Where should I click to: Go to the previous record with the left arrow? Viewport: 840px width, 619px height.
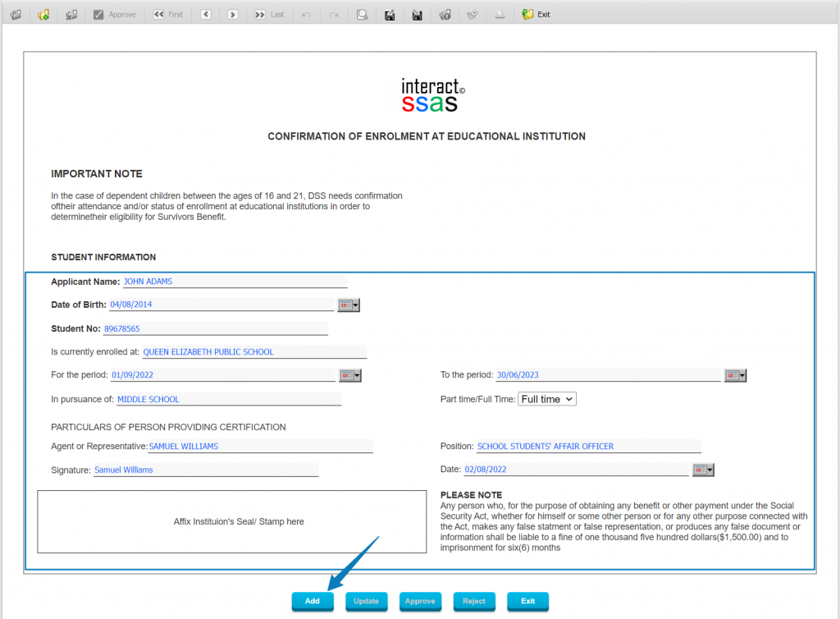(206, 15)
